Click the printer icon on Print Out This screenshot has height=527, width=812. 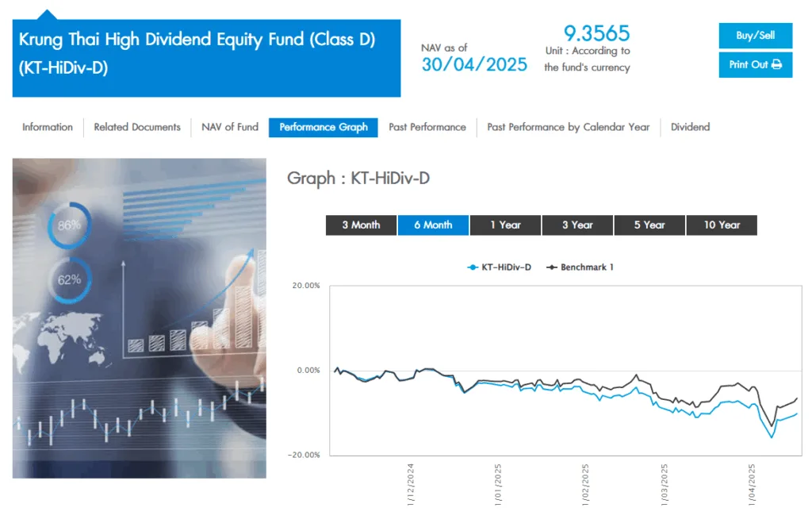coord(776,64)
